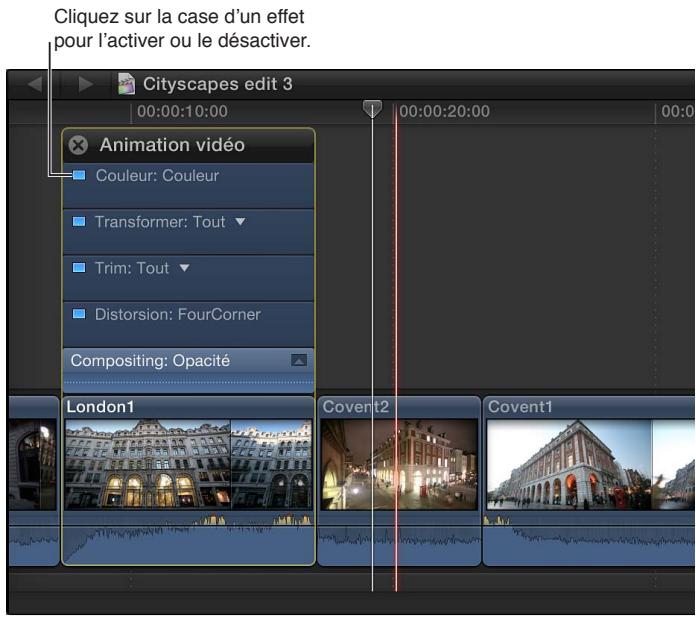This screenshot has height=618, width=696.
Task: Click the London1 audio waveform
Action: pos(188,539)
